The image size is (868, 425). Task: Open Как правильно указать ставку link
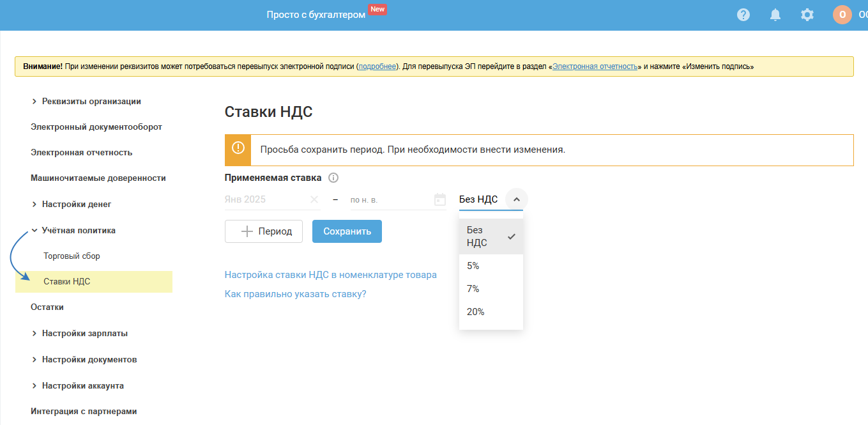pos(296,294)
